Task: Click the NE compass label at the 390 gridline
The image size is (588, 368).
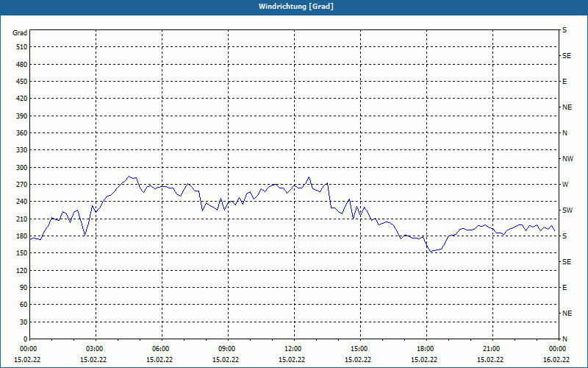Action: point(567,107)
